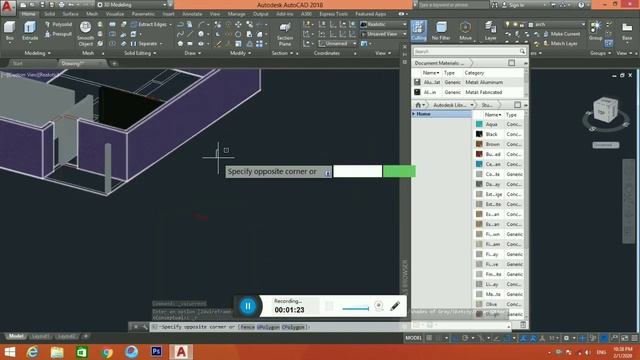Image resolution: width=640 pixels, height=360 pixels.
Task: Add a new drawing tab with plus
Action: pos(114,63)
